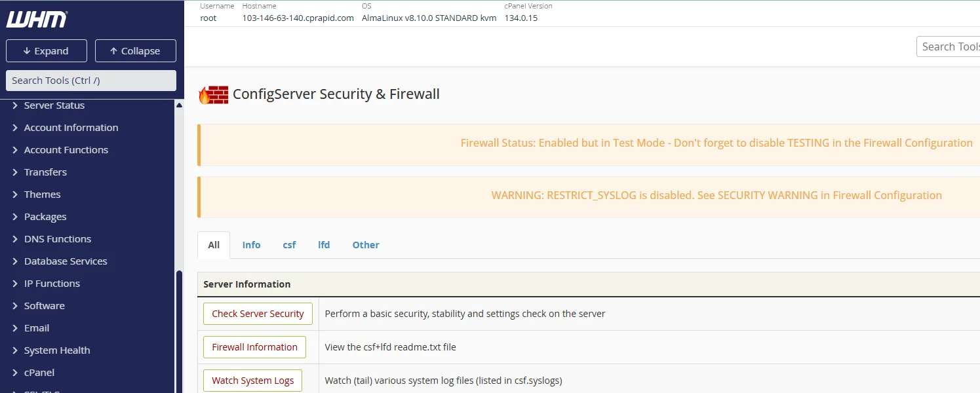Open cPanel in sidebar

pos(39,373)
